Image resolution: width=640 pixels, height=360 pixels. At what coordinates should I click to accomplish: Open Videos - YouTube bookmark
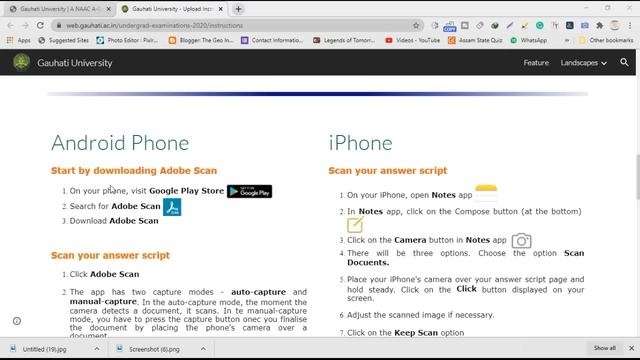coord(413,40)
